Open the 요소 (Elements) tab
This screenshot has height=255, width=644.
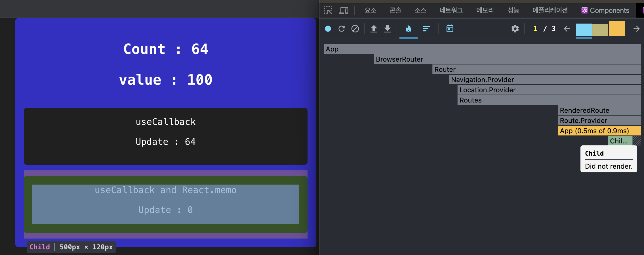point(371,11)
